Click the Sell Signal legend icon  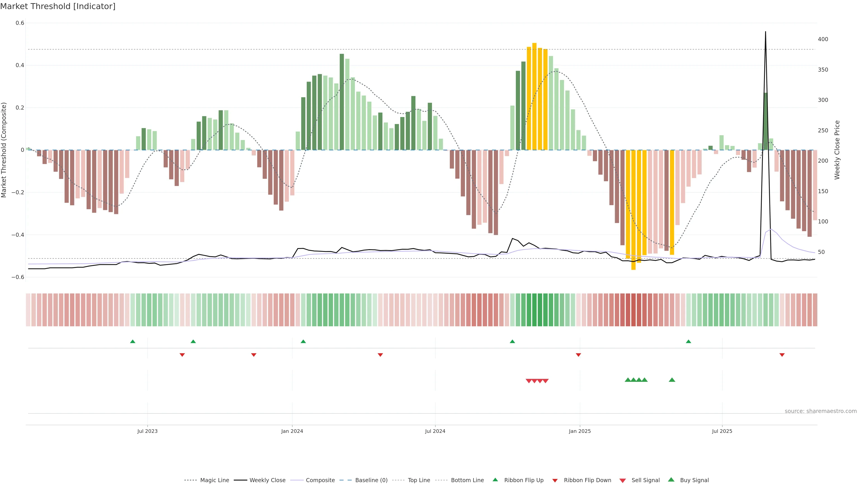(x=623, y=480)
